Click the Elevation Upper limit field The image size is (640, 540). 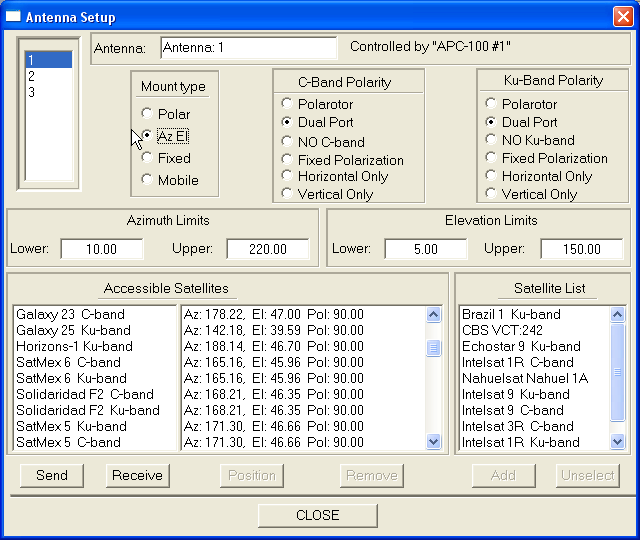click(581, 249)
